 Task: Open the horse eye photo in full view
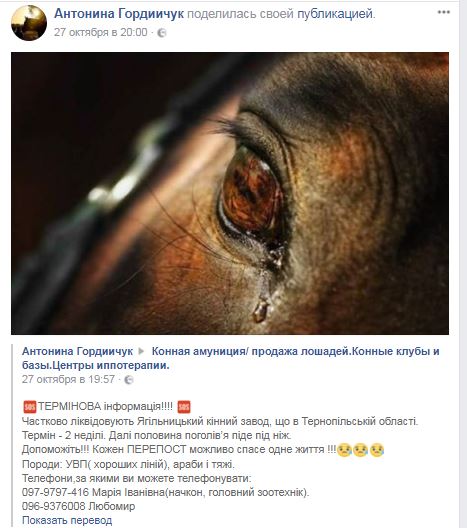click(230, 193)
